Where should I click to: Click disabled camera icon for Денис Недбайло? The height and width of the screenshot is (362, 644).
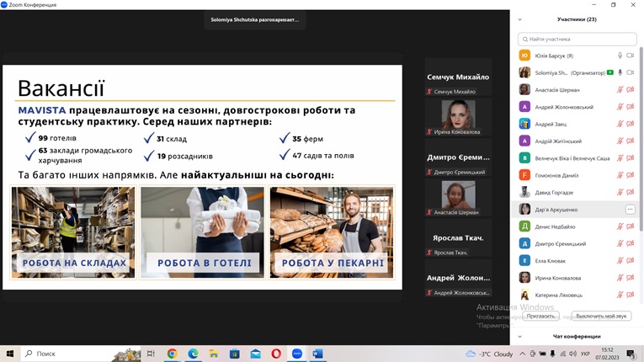[x=631, y=226]
